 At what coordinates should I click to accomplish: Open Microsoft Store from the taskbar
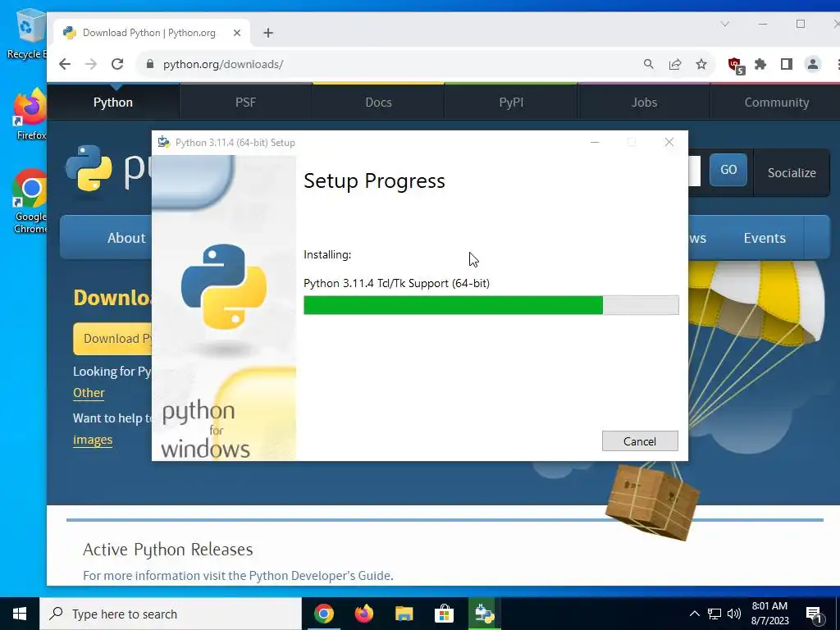[444, 614]
